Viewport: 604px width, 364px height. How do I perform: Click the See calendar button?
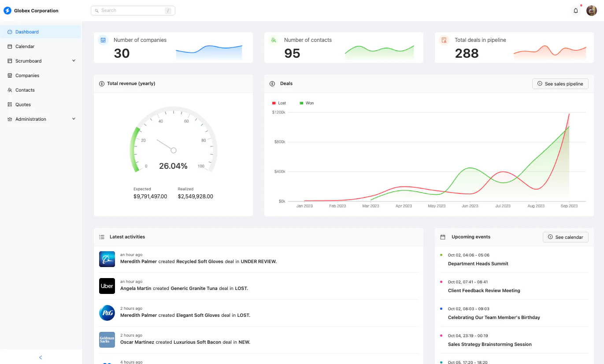tap(565, 237)
